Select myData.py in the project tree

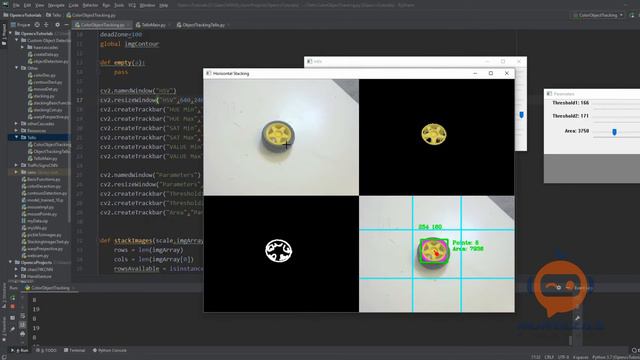click(35, 221)
